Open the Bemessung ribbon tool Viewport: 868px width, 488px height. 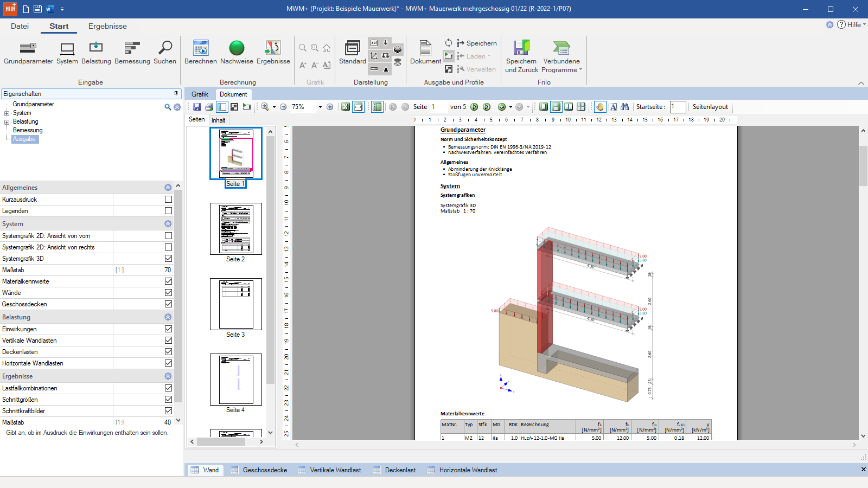pyautogui.click(x=132, y=53)
